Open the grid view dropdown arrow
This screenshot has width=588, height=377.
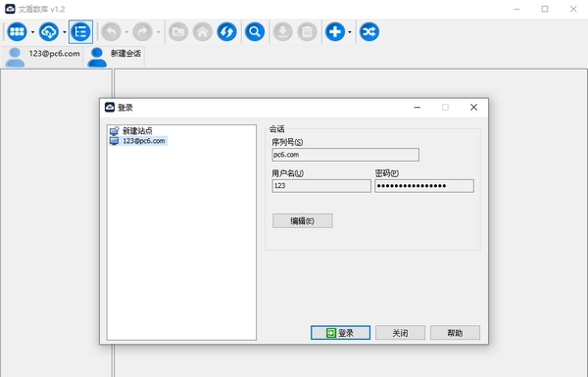(x=32, y=32)
